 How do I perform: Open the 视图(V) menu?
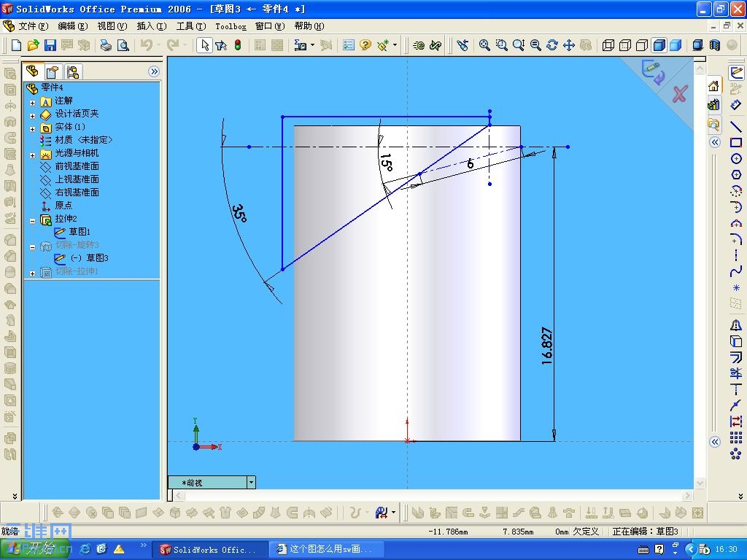point(112,26)
